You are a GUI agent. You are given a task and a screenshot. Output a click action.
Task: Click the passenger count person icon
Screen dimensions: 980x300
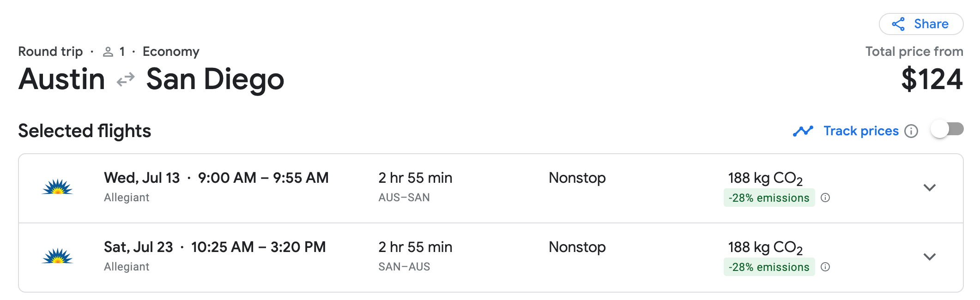[x=108, y=52]
